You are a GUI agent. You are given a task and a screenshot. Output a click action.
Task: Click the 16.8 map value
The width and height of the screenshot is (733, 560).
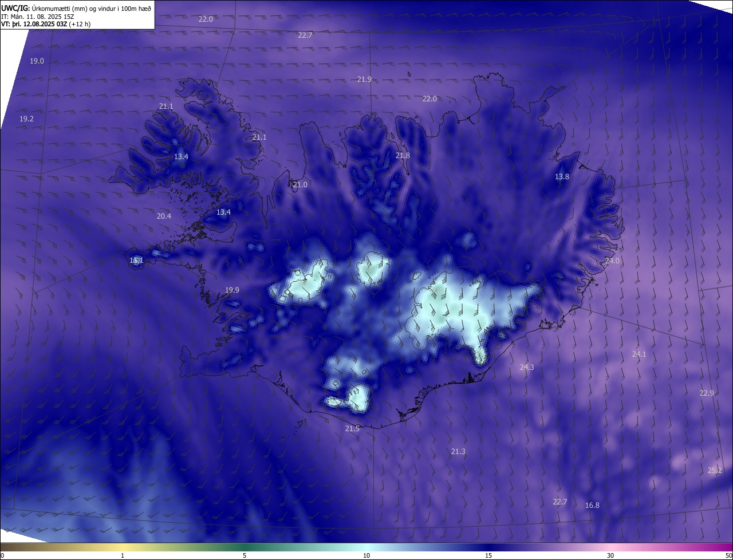pyautogui.click(x=592, y=505)
